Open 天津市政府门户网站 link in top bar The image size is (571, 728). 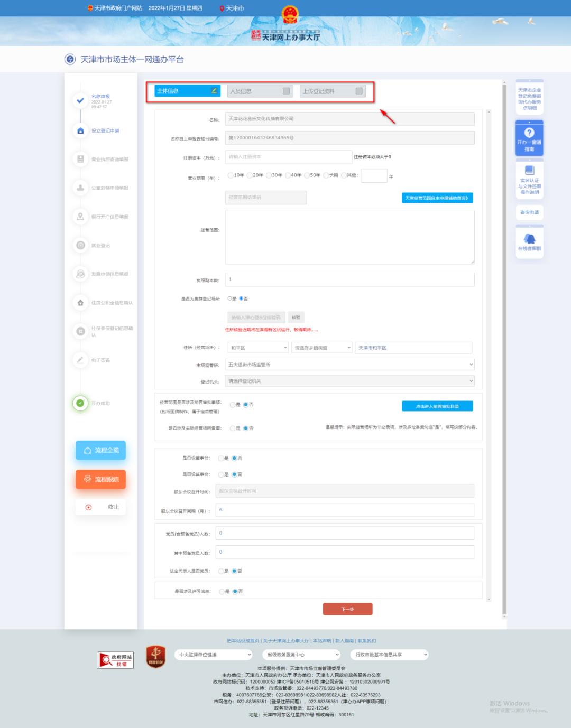[118, 8]
